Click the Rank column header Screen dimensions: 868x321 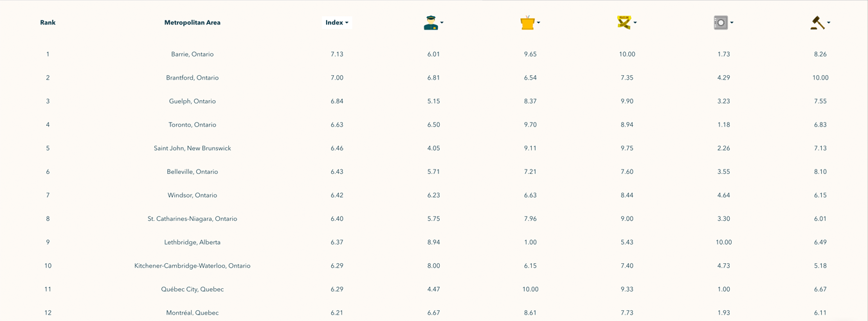[48, 22]
